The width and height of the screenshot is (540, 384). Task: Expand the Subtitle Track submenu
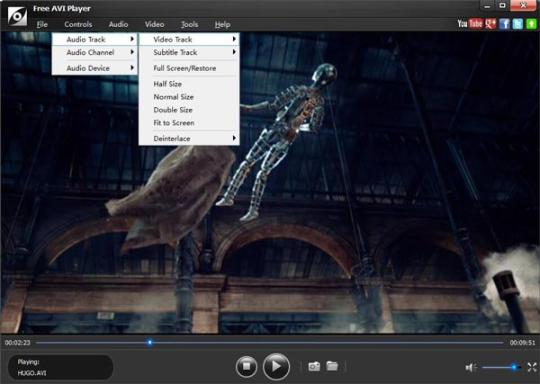189,52
